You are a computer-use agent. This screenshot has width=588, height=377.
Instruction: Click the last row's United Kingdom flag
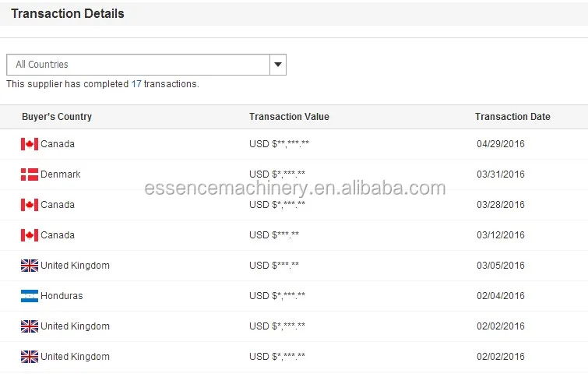click(30, 357)
